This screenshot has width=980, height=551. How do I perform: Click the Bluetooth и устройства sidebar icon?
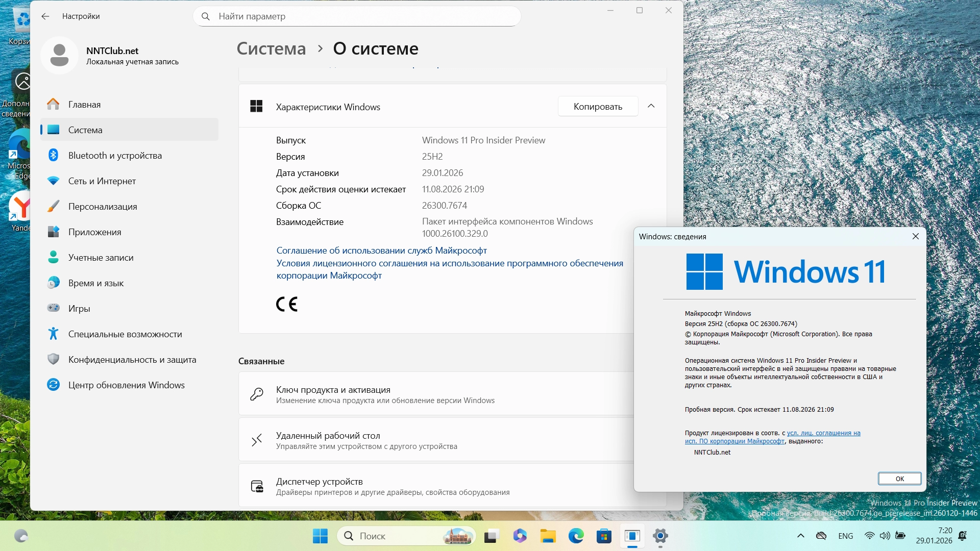(53, 155)
